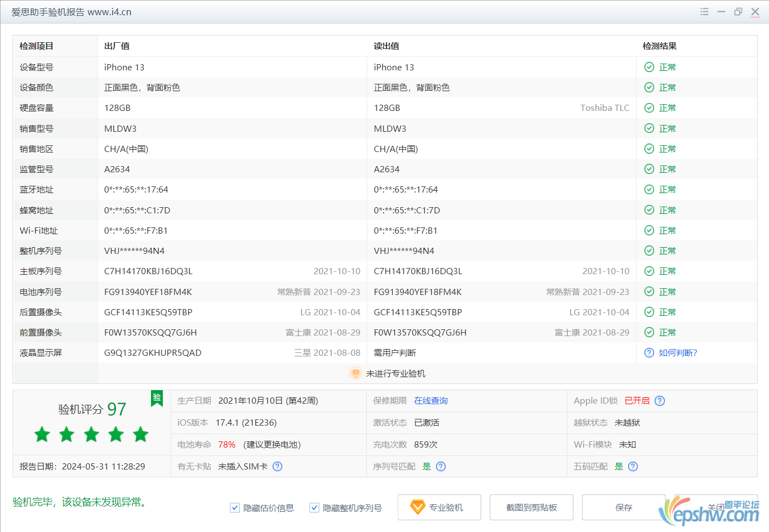
Task: Select factory mainboard serial C7H14170KBJ16DQ3L
Action: [x=148, y=271]
